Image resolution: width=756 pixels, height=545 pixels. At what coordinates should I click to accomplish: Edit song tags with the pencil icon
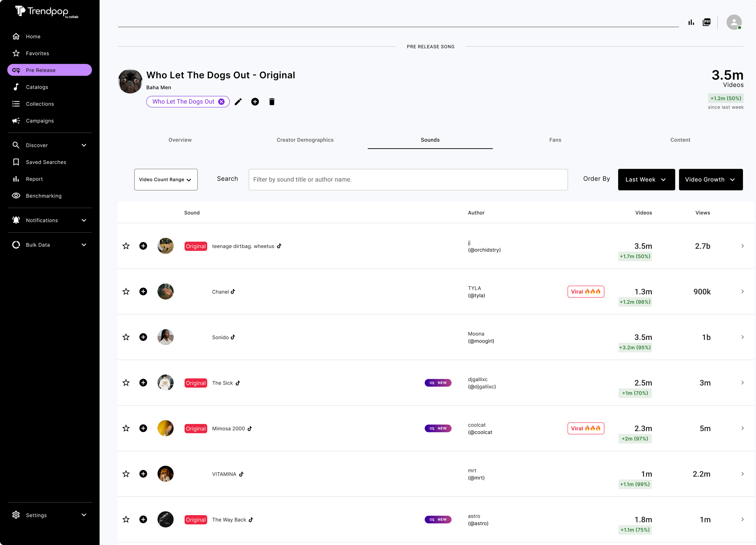pyautogui.click(x=238, y=102)
